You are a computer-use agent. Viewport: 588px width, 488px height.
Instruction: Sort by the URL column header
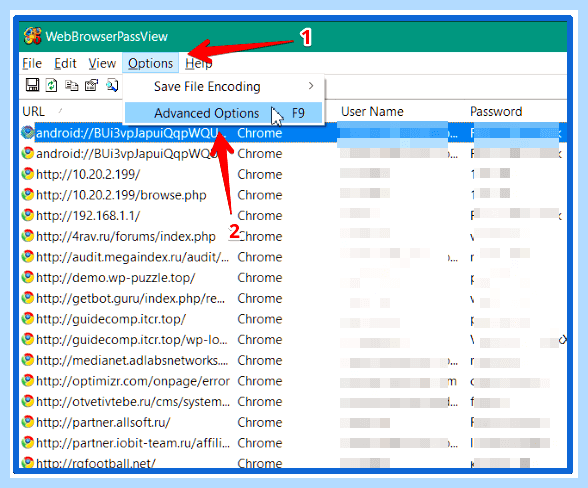pos(33,111)
